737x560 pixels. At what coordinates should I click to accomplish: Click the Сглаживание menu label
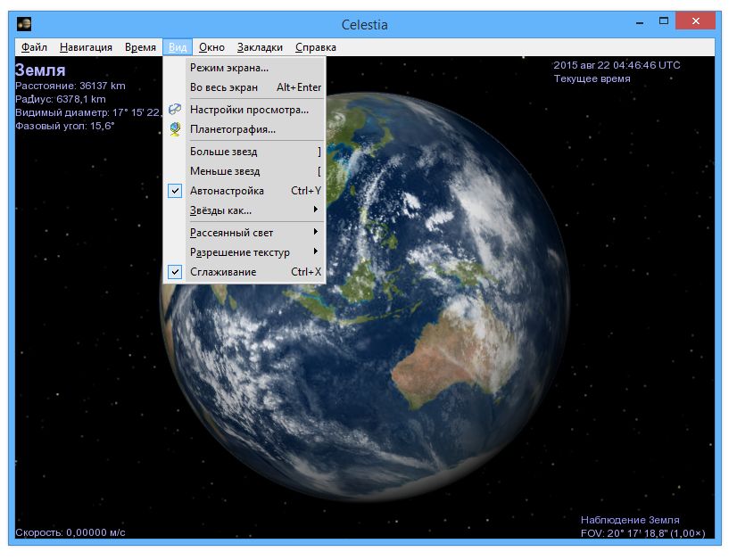[223, 272]
